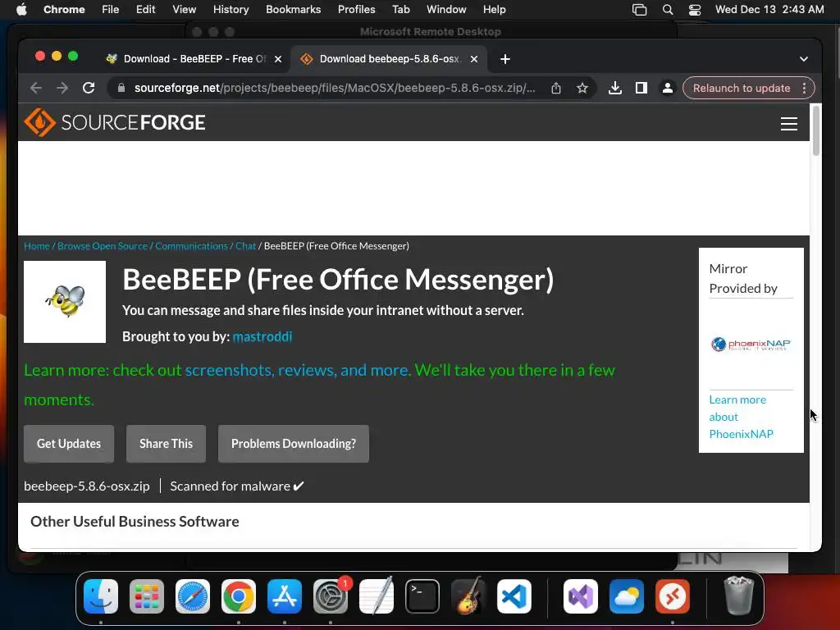The width and height of the screenshot is (840, 630).
Task: Click the phoenixNAP mirror logo
Action: tap(751, 345)
